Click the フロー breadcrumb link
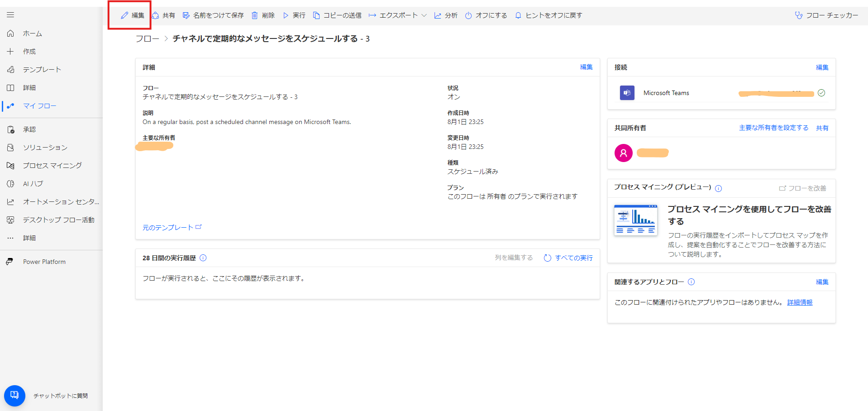Image resolution: width=868 pixels, height=411 pixels. [x=148, y=39]
